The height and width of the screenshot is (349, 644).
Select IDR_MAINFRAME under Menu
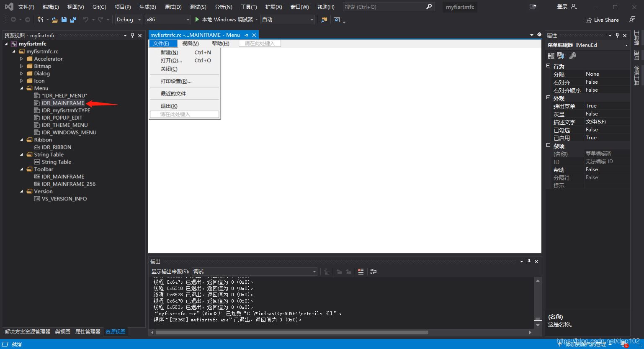click(x=63, y=103)
